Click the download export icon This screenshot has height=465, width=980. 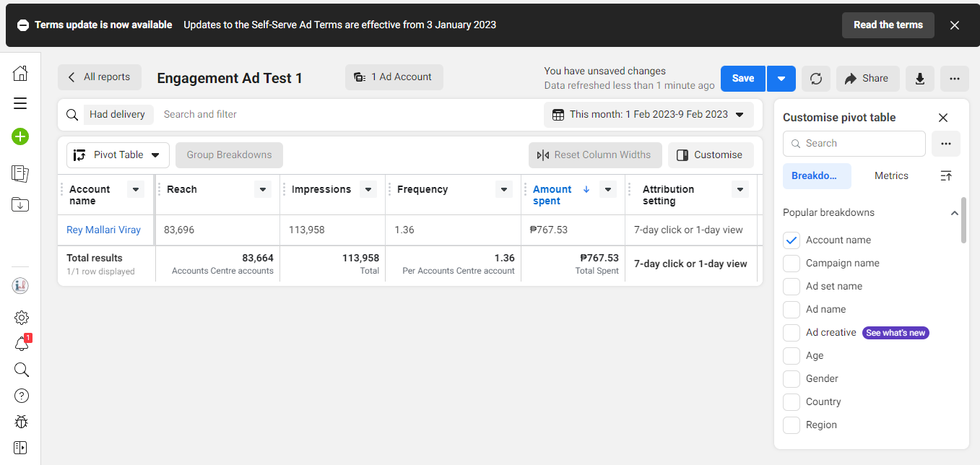(x=920, y=79)
